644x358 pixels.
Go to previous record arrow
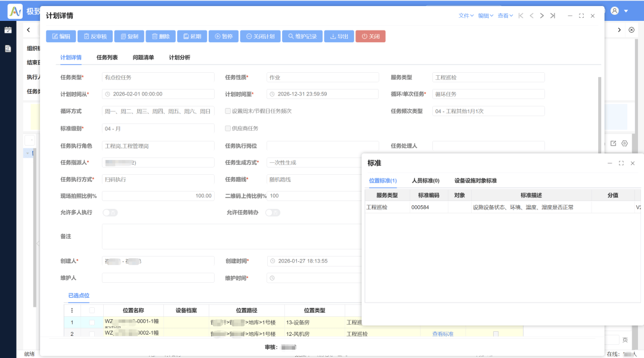point(531,16)
